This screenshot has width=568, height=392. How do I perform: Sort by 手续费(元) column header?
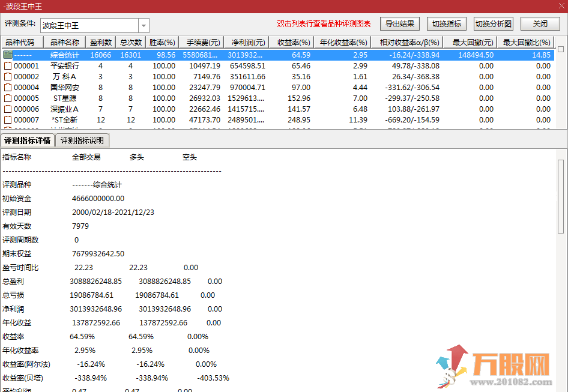201,43
